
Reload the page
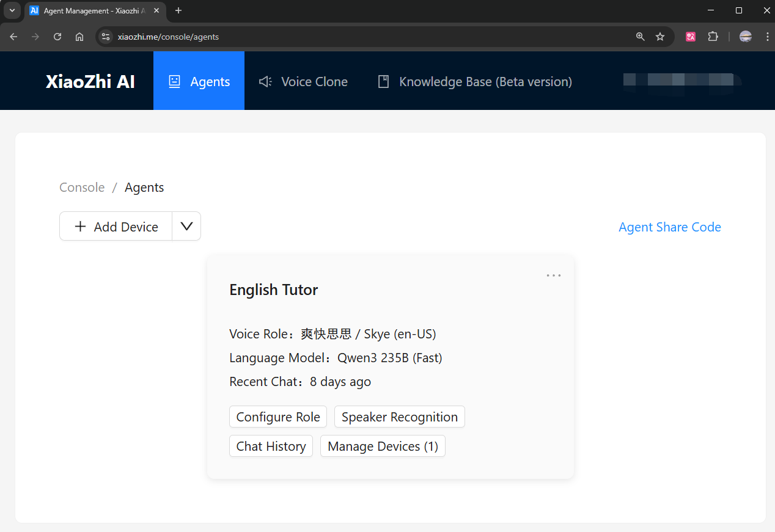pos(57,37)
